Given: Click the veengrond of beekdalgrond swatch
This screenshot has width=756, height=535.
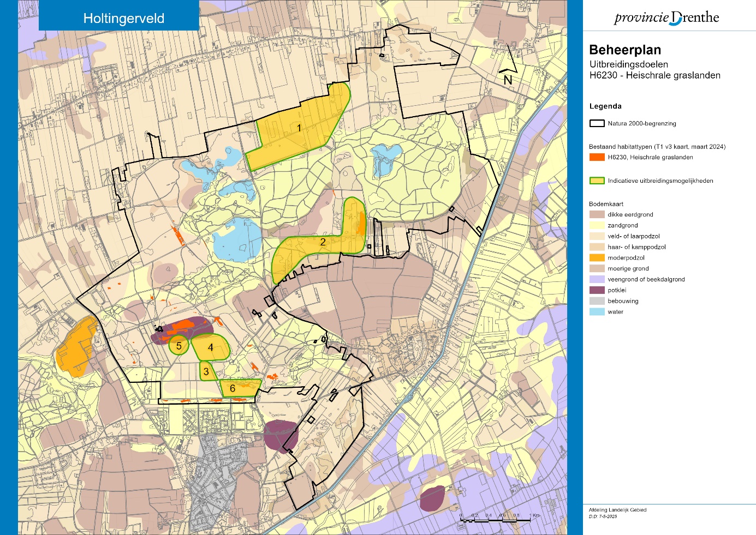Looking at the screenshot, I should [x=597, y=279].
